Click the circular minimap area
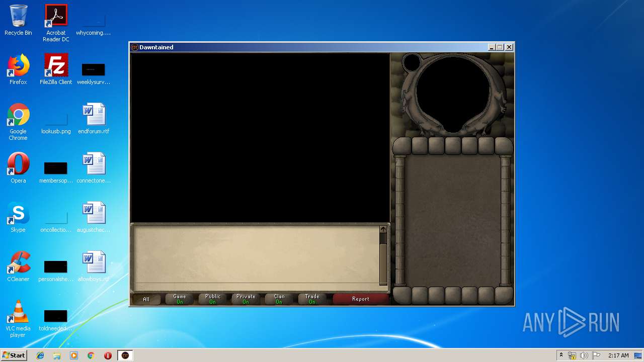Image resolution: width=644 pixels, height=362 pixels. pos(452,94)
